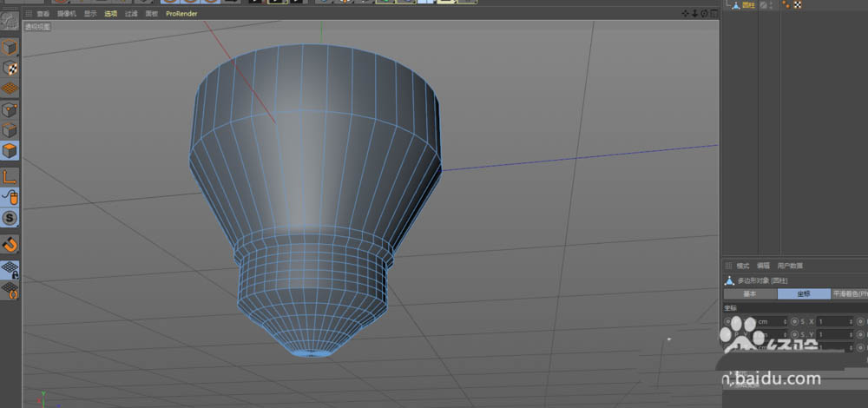
Task: Click the Planar Workplane icon
Action: tap(10, 290)
